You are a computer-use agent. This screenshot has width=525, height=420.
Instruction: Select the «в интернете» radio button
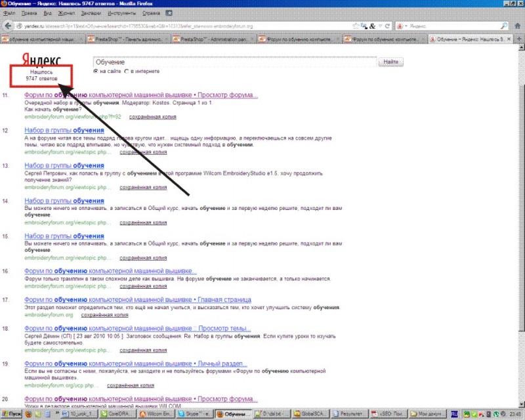pyautogui.click(x=127, y=72)
